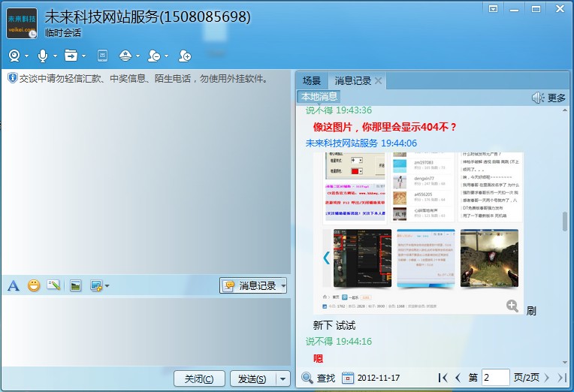Maximize the chat window
Screen dimensions: 574x392
(536, 9)
